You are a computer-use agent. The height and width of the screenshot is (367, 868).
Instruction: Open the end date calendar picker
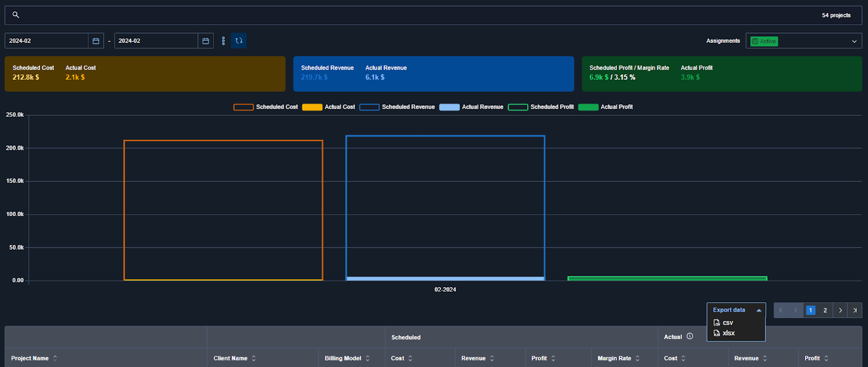206,41
